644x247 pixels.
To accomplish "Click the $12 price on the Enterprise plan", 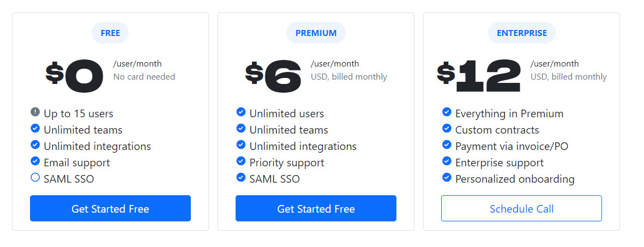I will click(479, 76).
